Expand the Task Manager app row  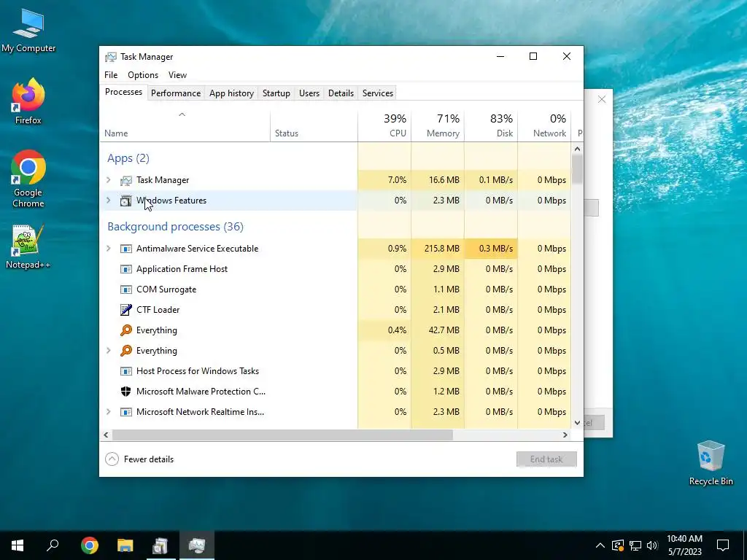[x=109, y=180]
